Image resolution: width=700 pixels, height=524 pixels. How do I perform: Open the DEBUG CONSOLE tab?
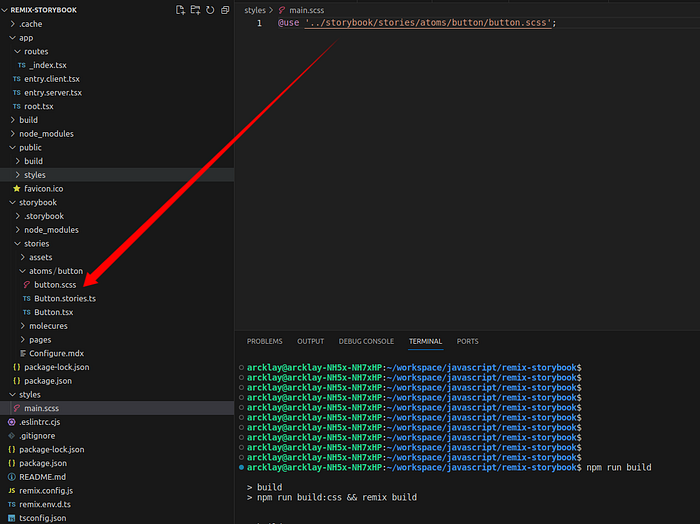[366, 341]
